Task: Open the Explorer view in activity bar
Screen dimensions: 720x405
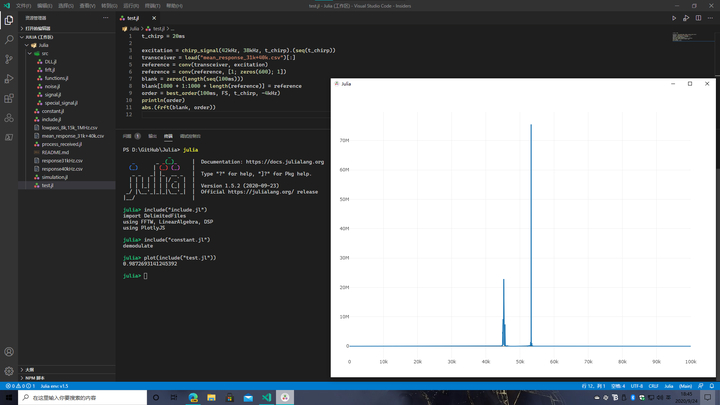Action: click(9, 20)
